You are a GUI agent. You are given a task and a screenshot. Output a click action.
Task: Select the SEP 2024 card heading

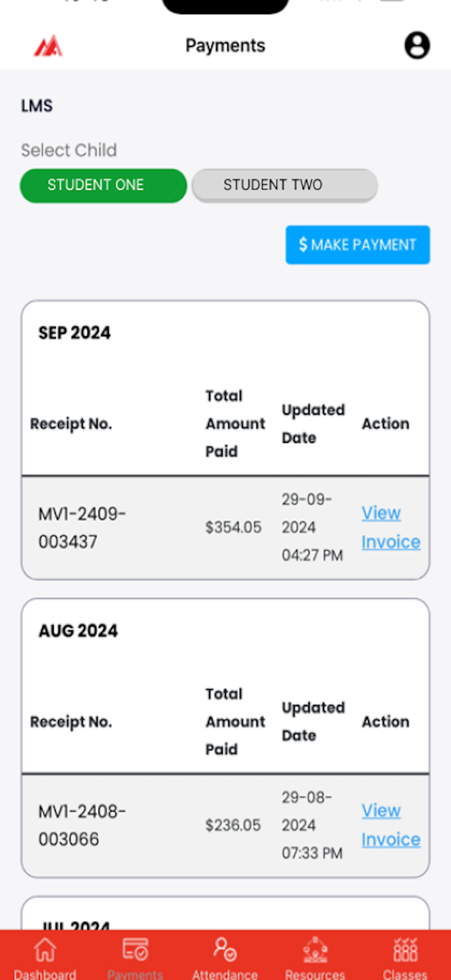pos(74,333)
